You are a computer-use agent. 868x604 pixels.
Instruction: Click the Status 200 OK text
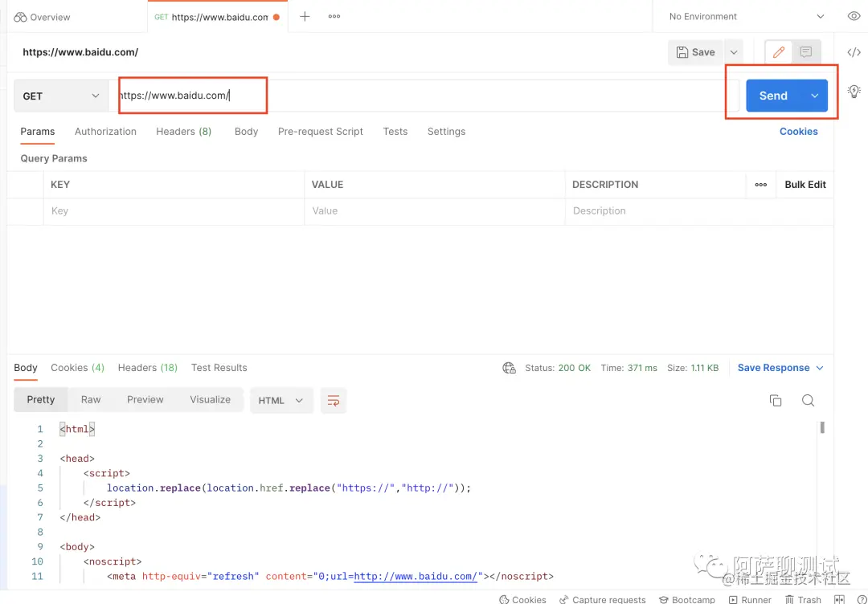coord(558,368)
